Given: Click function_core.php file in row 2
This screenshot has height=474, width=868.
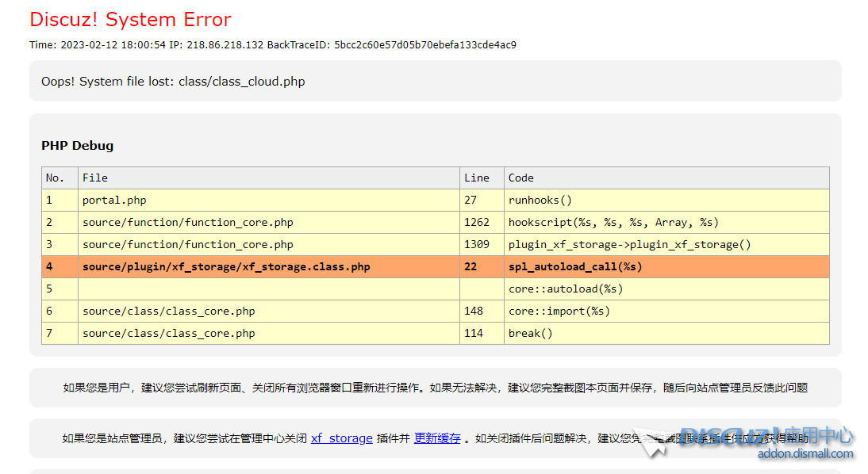Looking at the screenshot, I should coord(268,223).
